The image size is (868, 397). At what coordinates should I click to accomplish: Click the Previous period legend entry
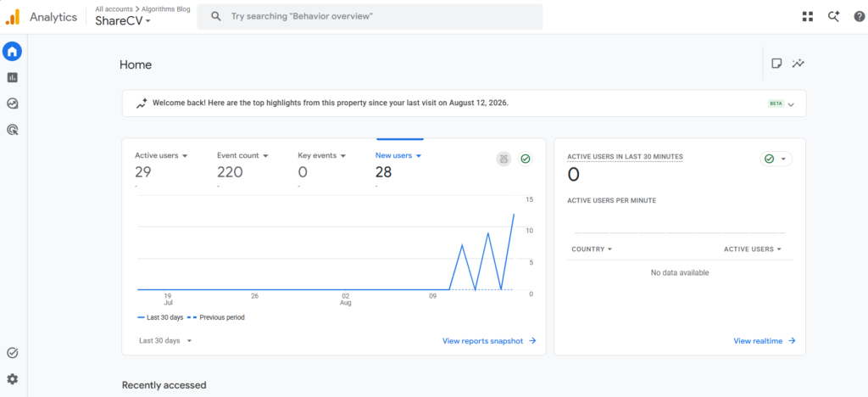216,317
